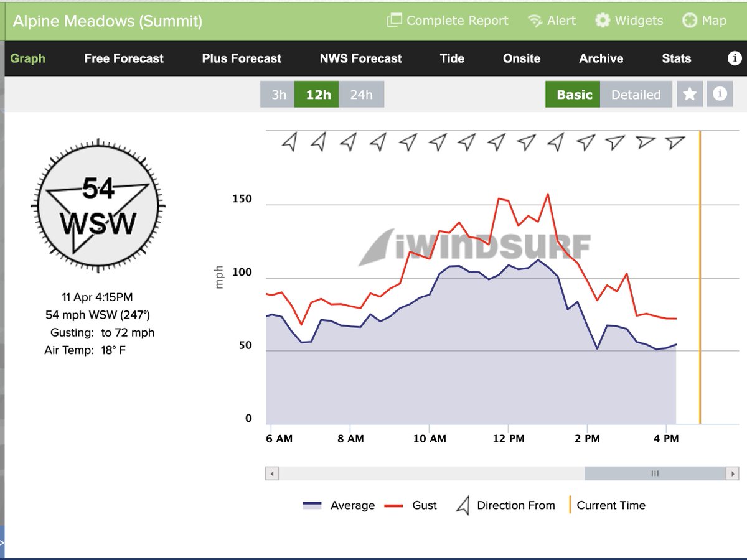Toggle Current Time in the legend
The image size is (747, 560).
[606, 505]
